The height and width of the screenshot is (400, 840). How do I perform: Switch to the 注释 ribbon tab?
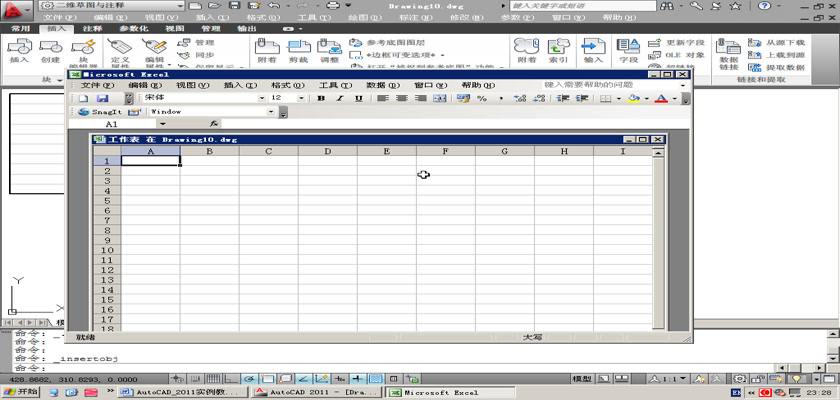click(x=92, y=28)
